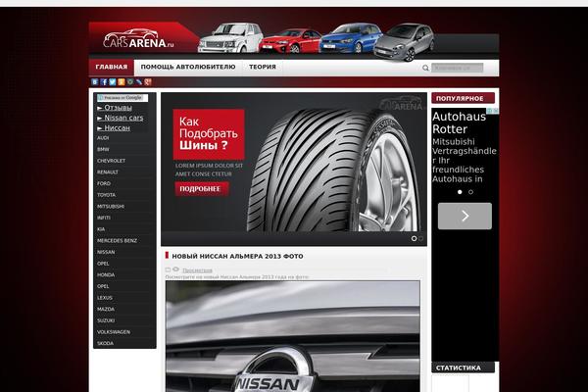Select MAZDA in brand list
The height and width of the screenshot is (392, 588).
106,310
